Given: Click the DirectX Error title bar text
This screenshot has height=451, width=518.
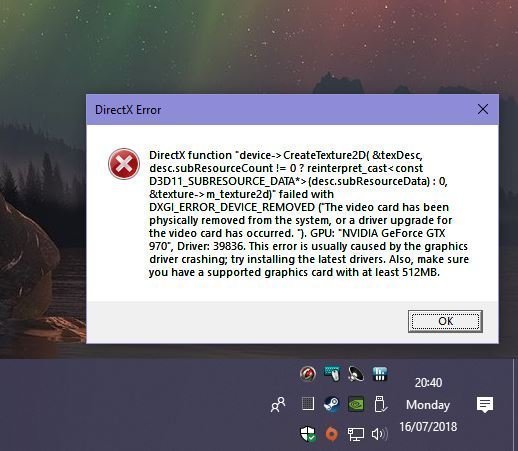Looking at the screenshot, I should (128, 110).
